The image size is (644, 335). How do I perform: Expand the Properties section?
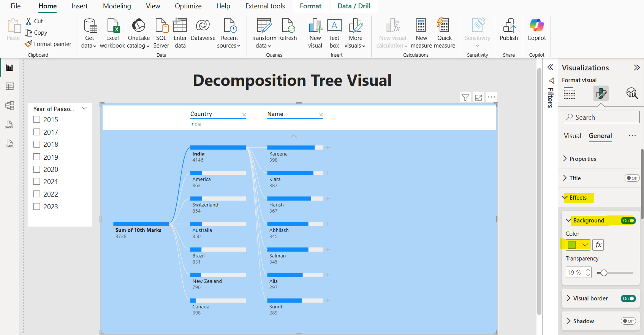click(582, 159)
